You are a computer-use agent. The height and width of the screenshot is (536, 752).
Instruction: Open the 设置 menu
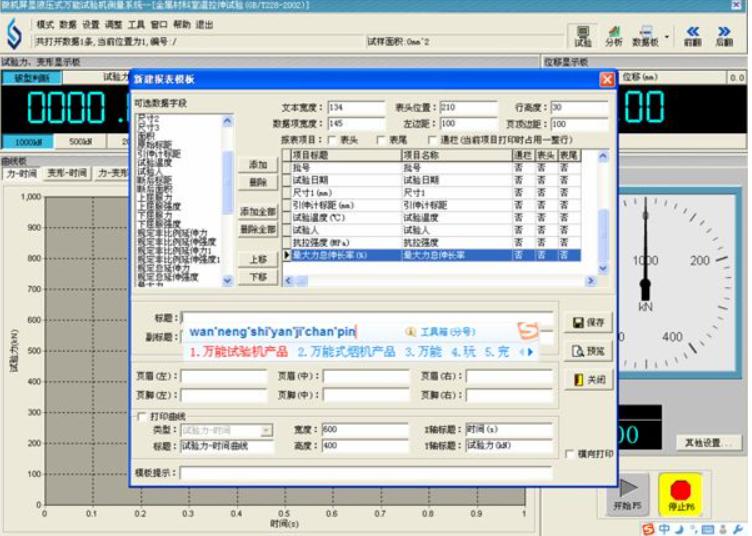(x=91, y=23)
